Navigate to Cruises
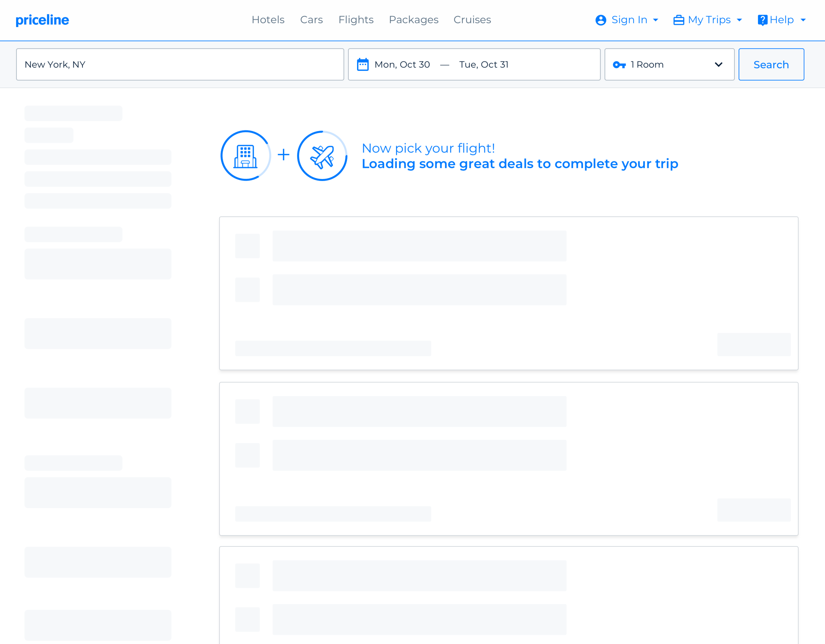Screen dimensions: 825x644 tap(472, 20)
